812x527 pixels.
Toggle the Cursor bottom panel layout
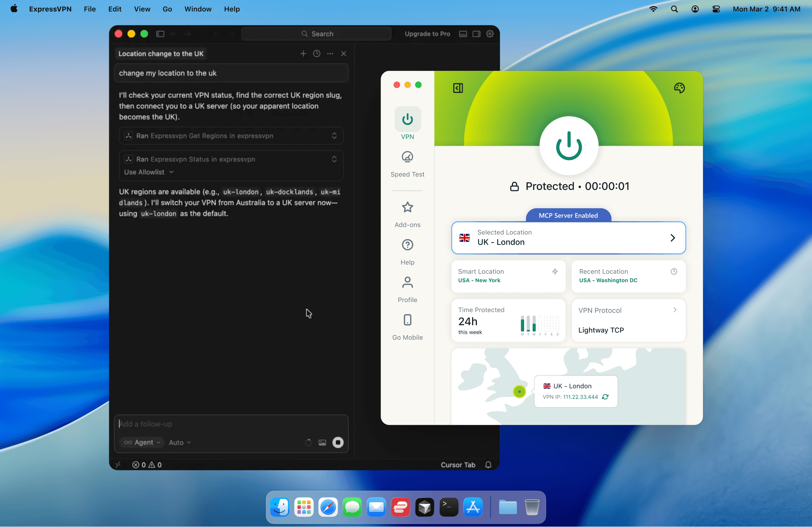(x=463, y=34)
